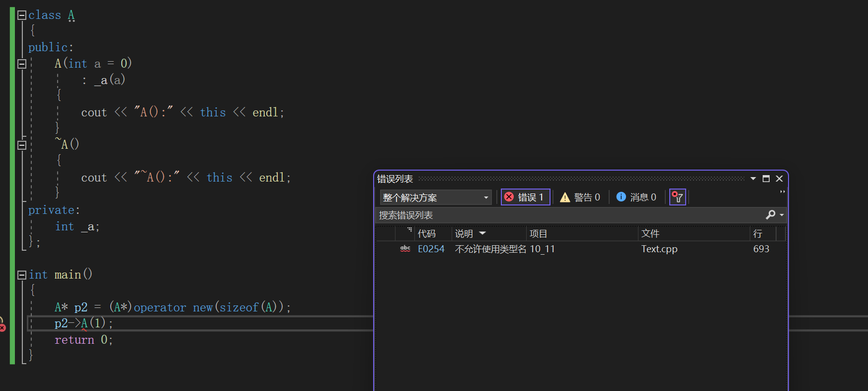Click the 10_11 project cell
The image size is (868, 391).
pyautogui.click(x=542, y=249)
